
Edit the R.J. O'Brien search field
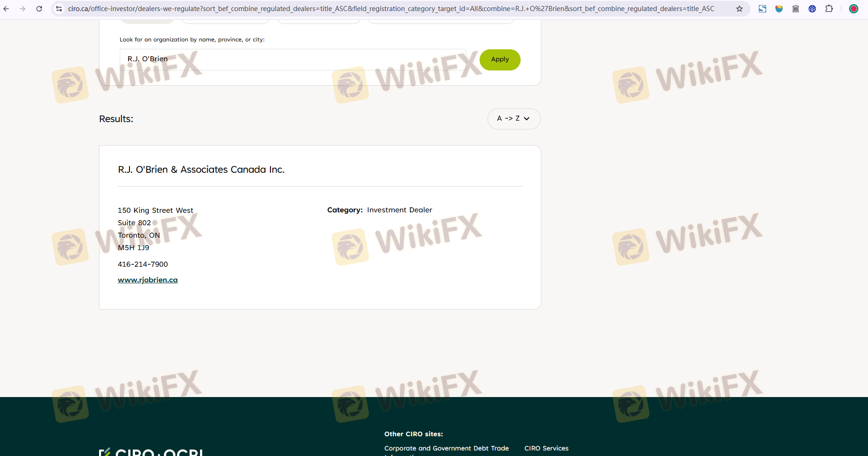pos(293,59)
